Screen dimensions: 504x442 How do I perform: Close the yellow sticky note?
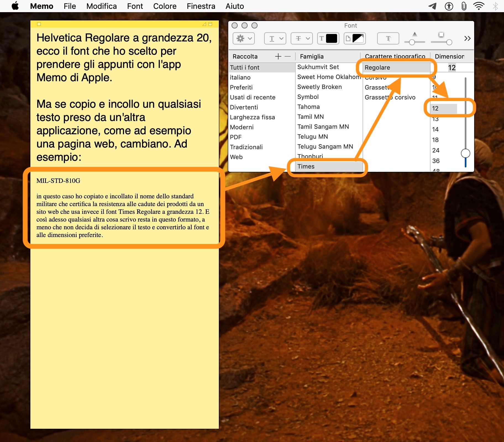click(39, 24)
